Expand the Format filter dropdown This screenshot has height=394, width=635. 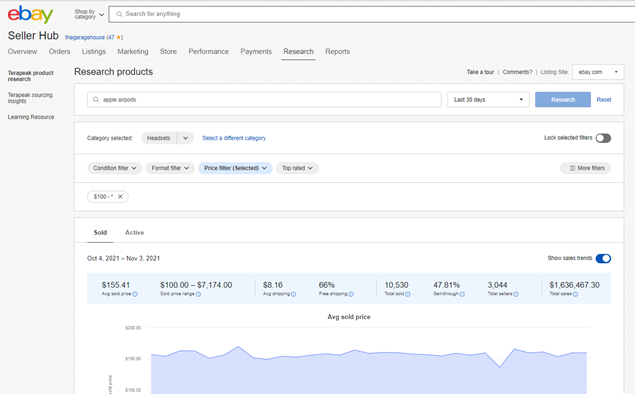pos(170,168)
